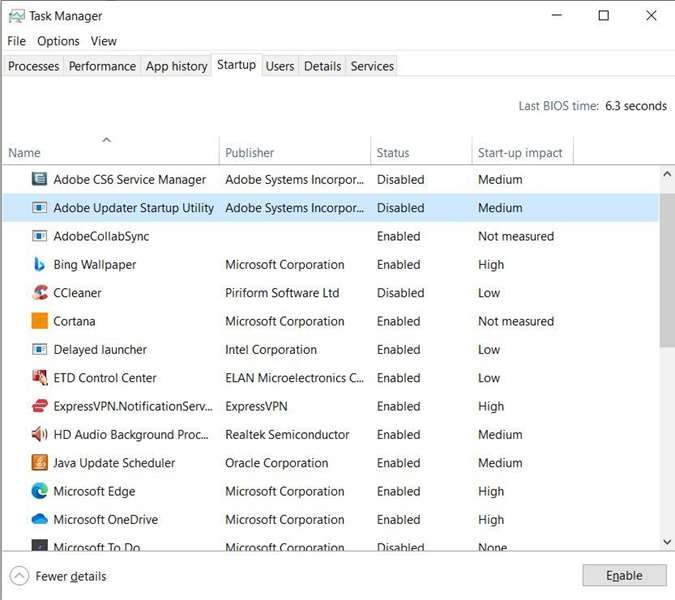Click the Adobe Updater Startup Utility icon

(x=40, y=207)
